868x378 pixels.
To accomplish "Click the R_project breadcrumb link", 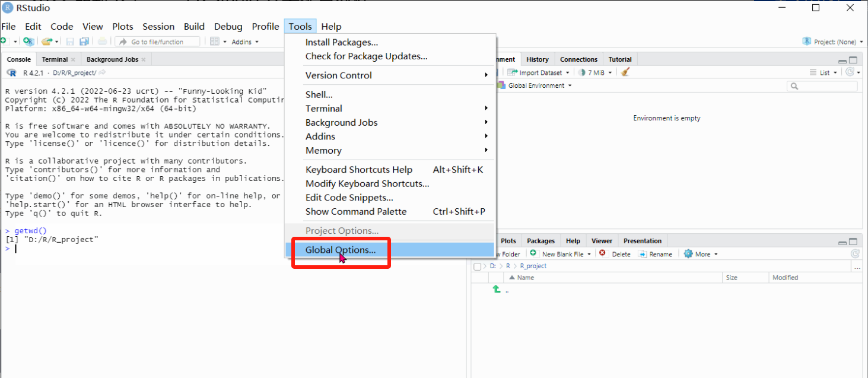I will [x=533, y=266].
